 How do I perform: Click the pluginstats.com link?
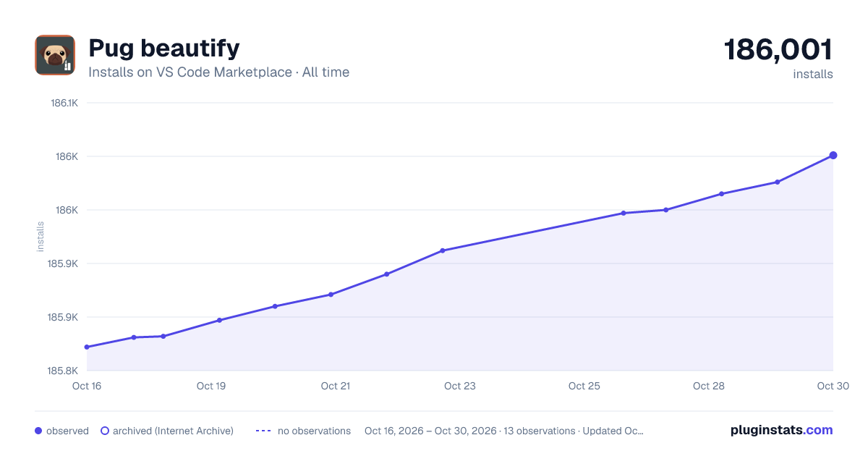(x=782, y=430)
